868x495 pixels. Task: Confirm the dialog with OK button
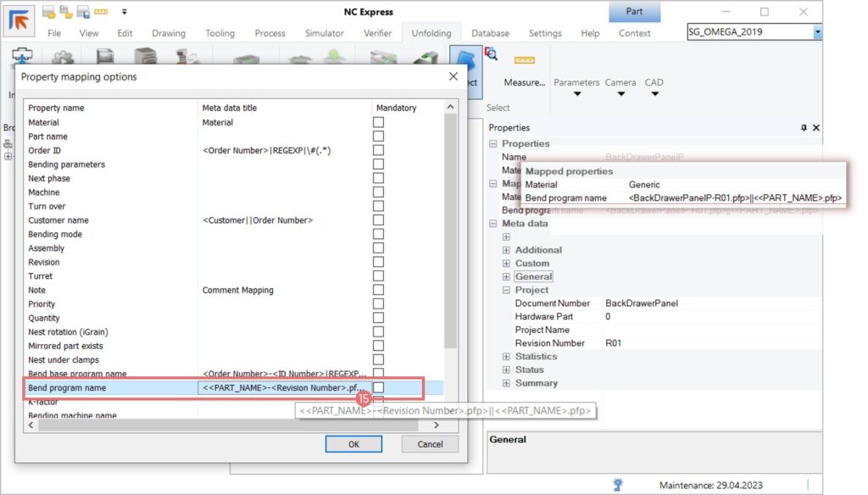(x=353, y=444)
